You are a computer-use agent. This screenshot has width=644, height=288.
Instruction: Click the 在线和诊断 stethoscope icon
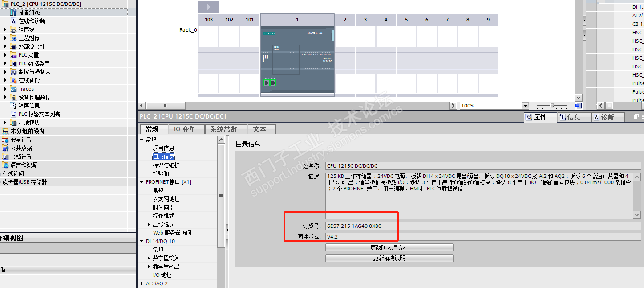(x=13, y=21)
